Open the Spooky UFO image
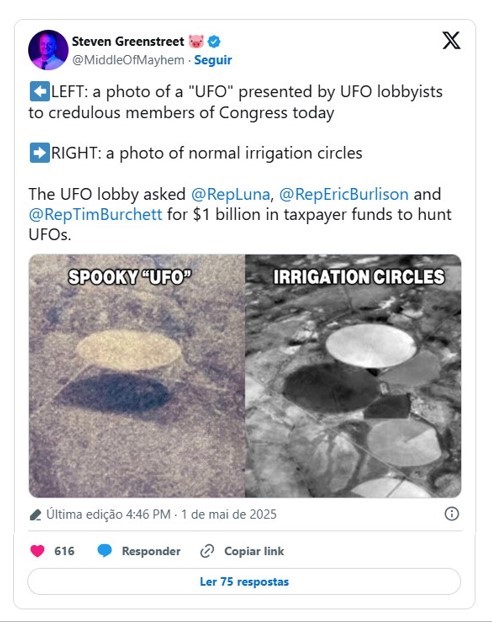The image size is (492, 622). [137, 376]
